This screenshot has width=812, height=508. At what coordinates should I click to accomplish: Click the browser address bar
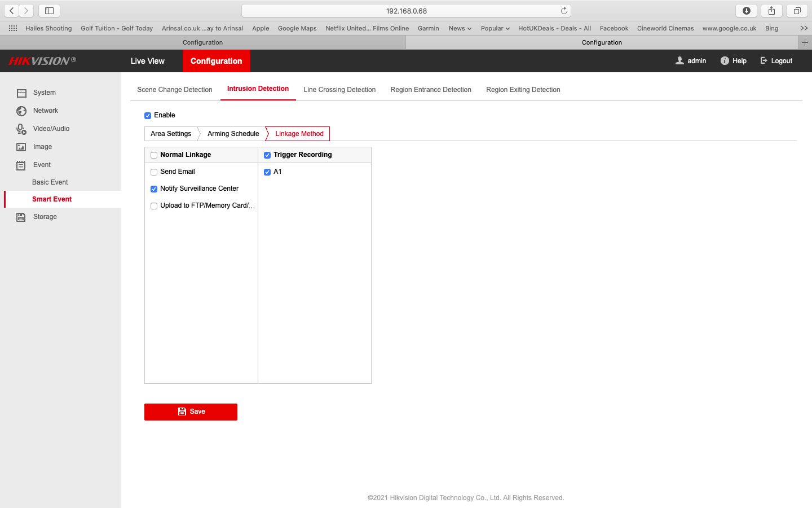(405, 10)
